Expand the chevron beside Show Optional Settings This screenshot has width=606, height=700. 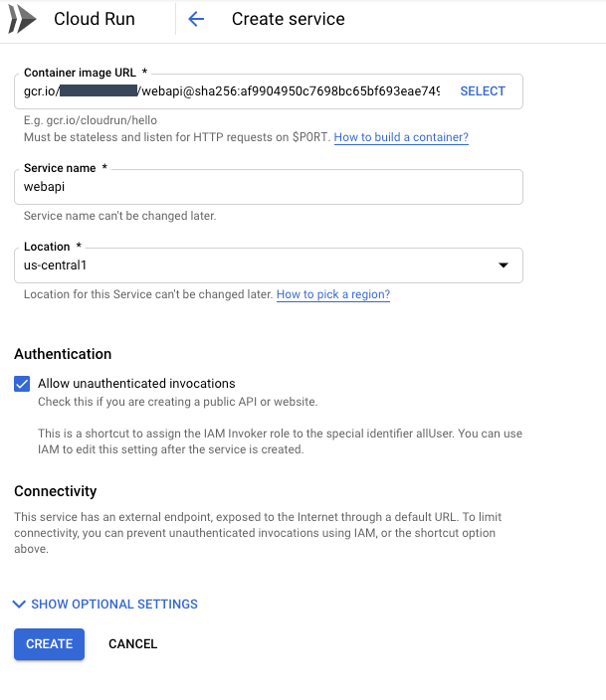click(20, 604)
